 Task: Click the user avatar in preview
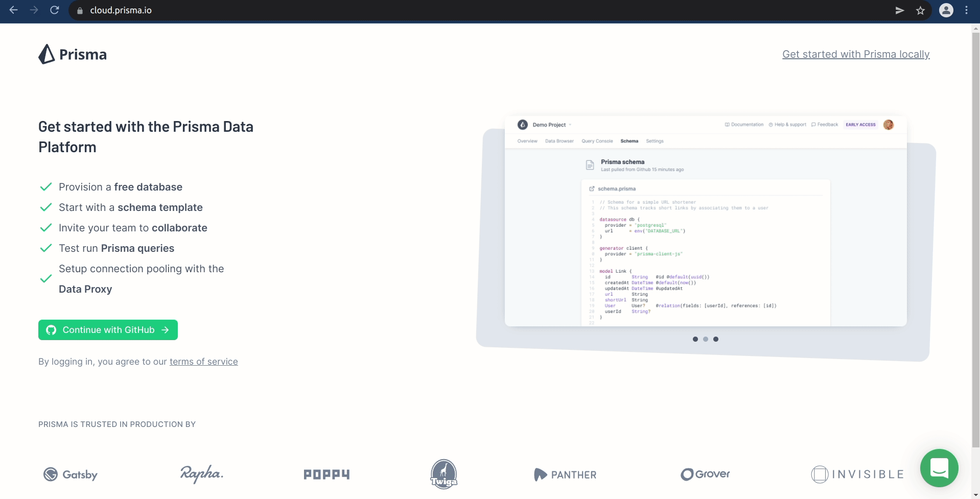pos(889,125)
